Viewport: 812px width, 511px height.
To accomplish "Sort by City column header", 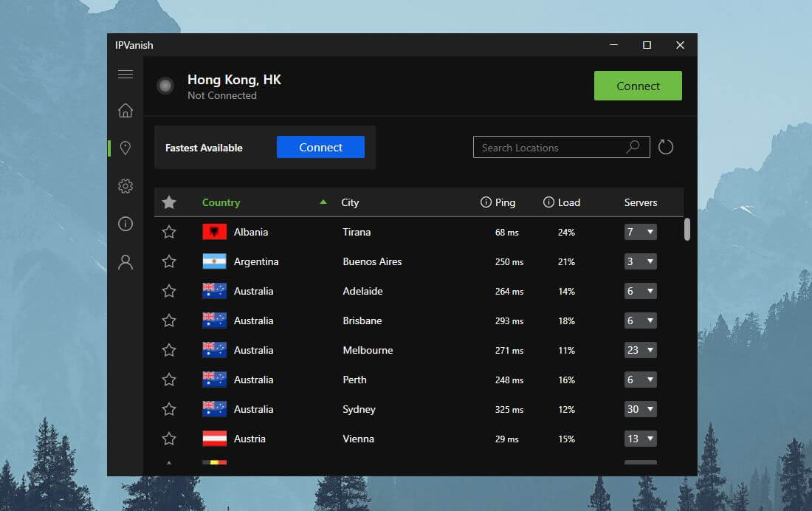I will [350, 202].
